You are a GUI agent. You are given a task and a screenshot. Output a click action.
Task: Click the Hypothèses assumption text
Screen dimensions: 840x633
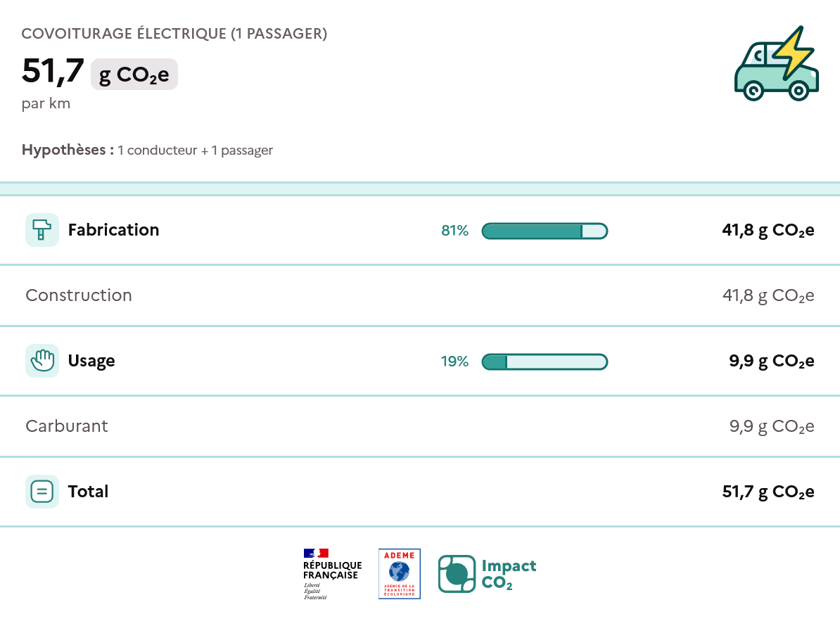(x=148, y=150)
